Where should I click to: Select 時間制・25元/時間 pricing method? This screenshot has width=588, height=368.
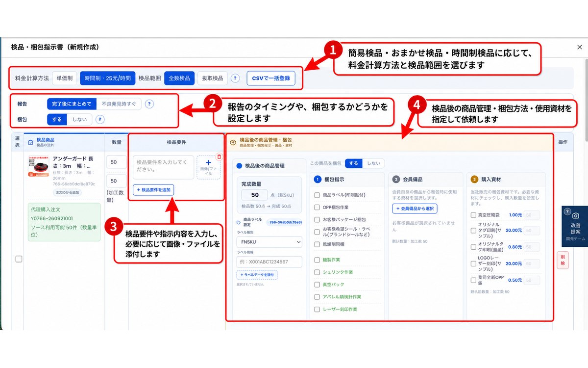(107, 78)
